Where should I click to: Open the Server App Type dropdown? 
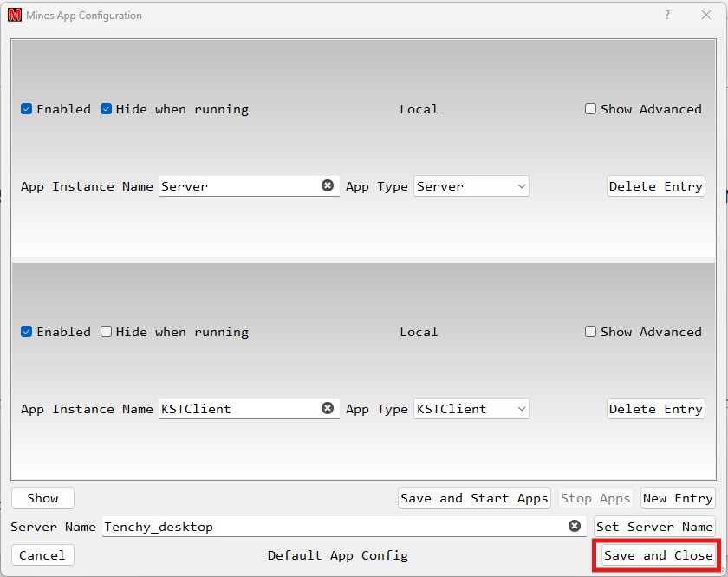[471, 186]
